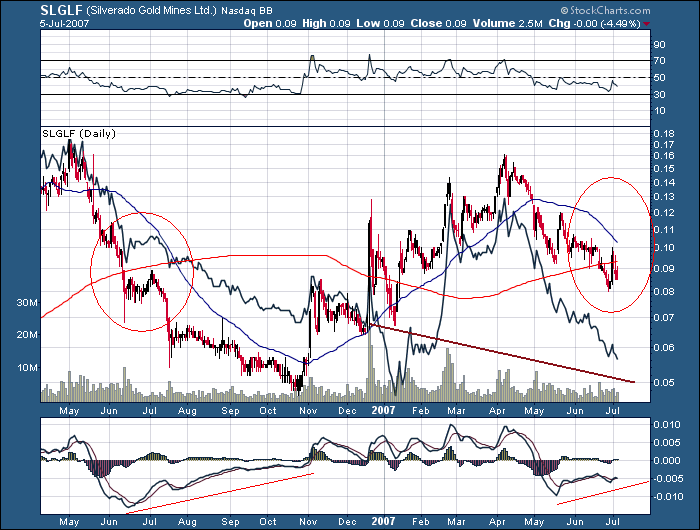Screen dimensions: 700x530
Task: Click the 0.11 price axis label
Action: pyautogui.click(x=664, y=230)
